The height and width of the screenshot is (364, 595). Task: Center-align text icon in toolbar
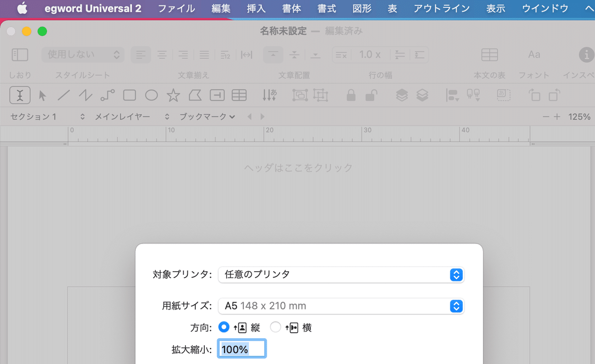coord(162,55)
